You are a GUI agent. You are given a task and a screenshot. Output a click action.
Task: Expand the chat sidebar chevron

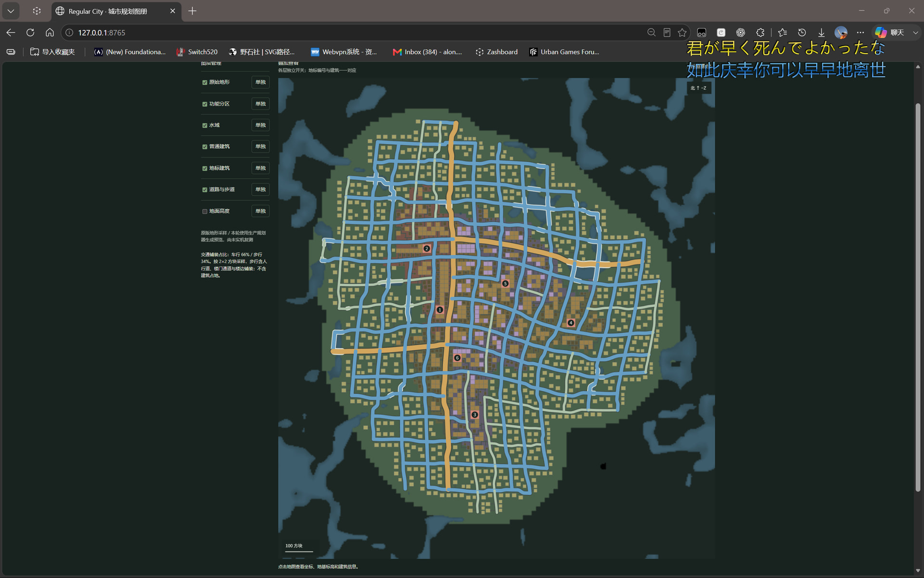pos(915,32)
